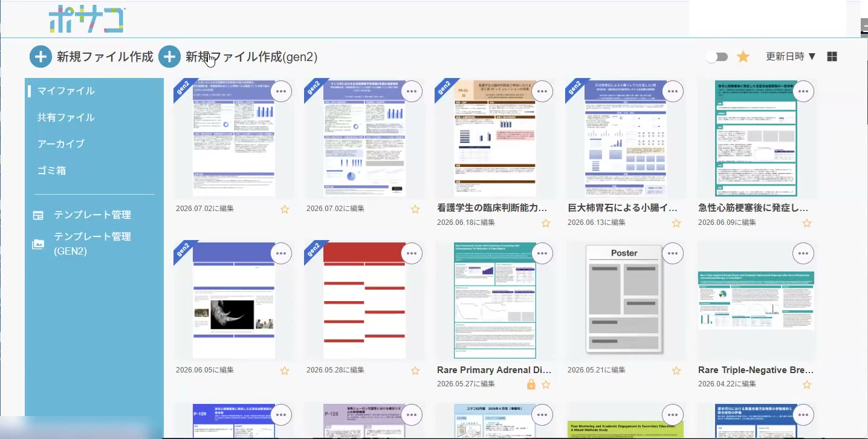The image size is (868, 439).
Task: Click the date text 2026.05.21に編集
Action: coord(597,370)
